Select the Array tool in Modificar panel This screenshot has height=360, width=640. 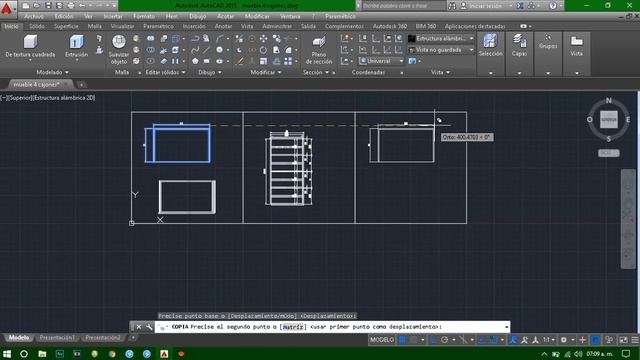(288, 61)
